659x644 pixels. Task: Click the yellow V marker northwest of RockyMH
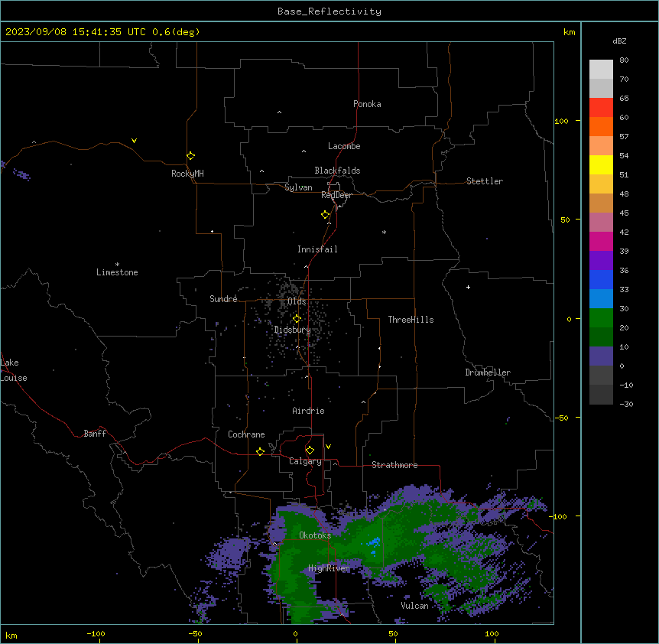134,141
